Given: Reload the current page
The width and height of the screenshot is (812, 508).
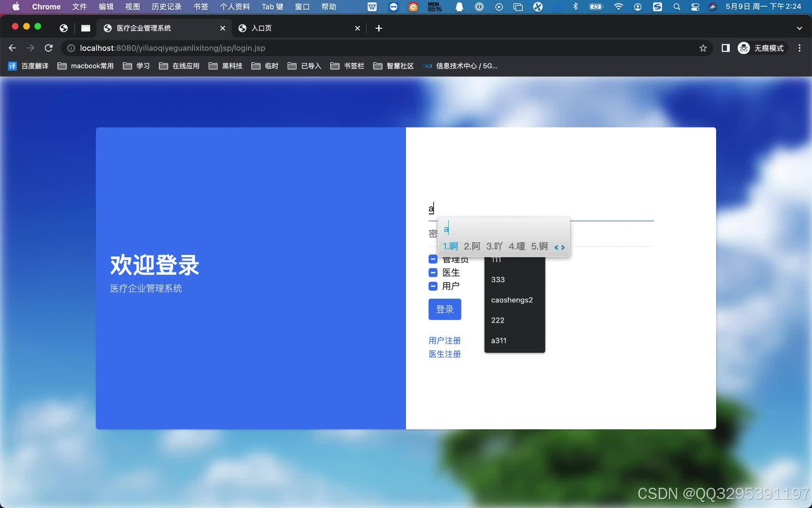Looking at the screenshot, I should click(48, 48).
